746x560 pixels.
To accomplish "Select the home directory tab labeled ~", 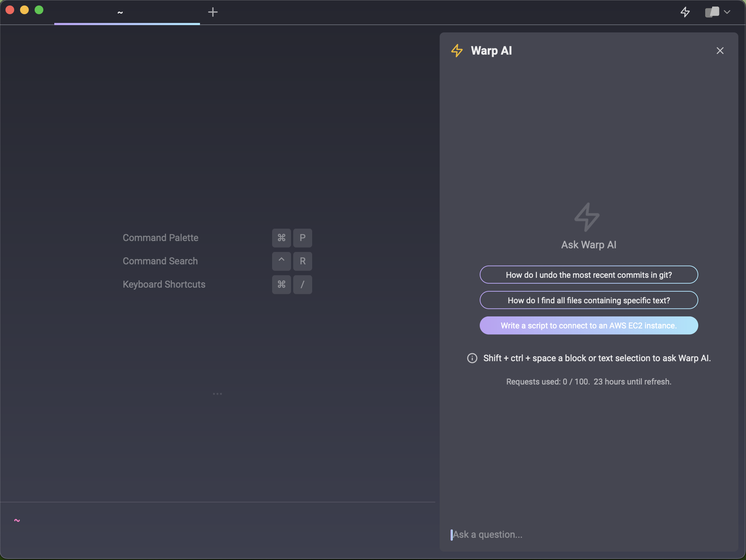I will pyautogui.click(x=127, y=12).
